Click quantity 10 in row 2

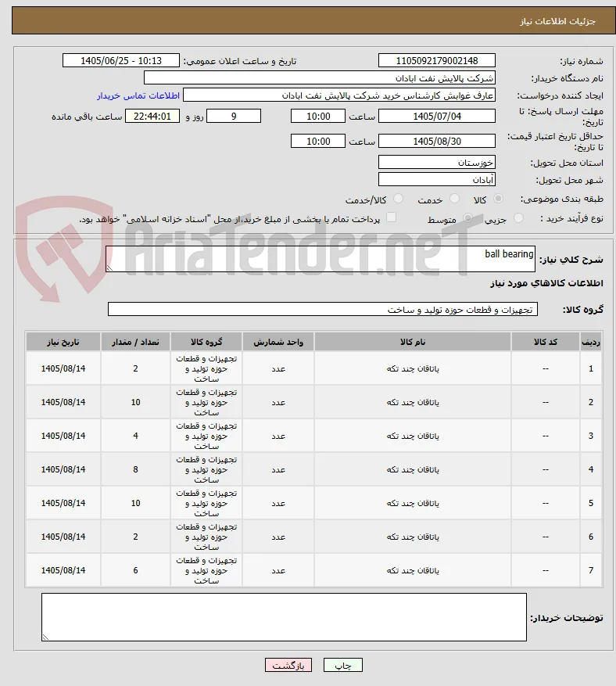(135, 403)
